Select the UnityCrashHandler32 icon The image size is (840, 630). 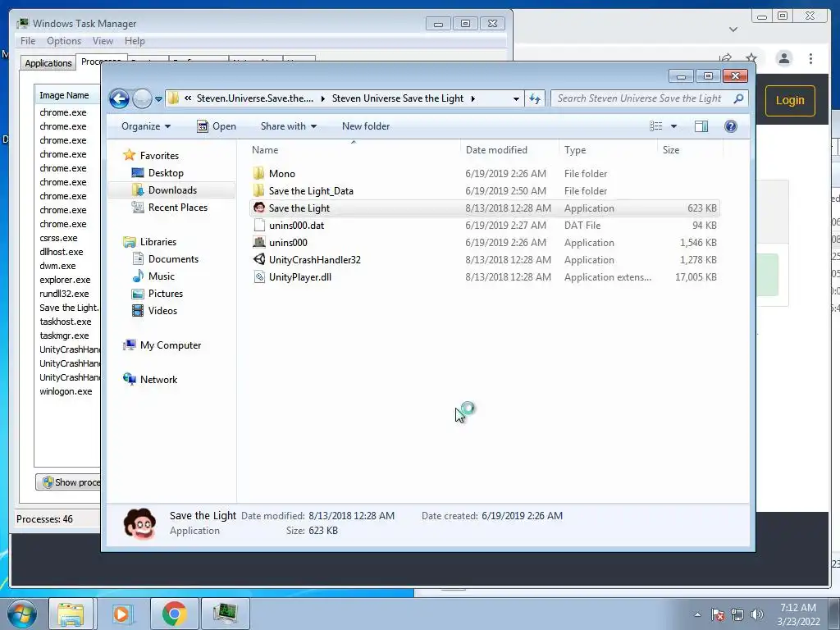pyautogui.click(x=259, y=259)
